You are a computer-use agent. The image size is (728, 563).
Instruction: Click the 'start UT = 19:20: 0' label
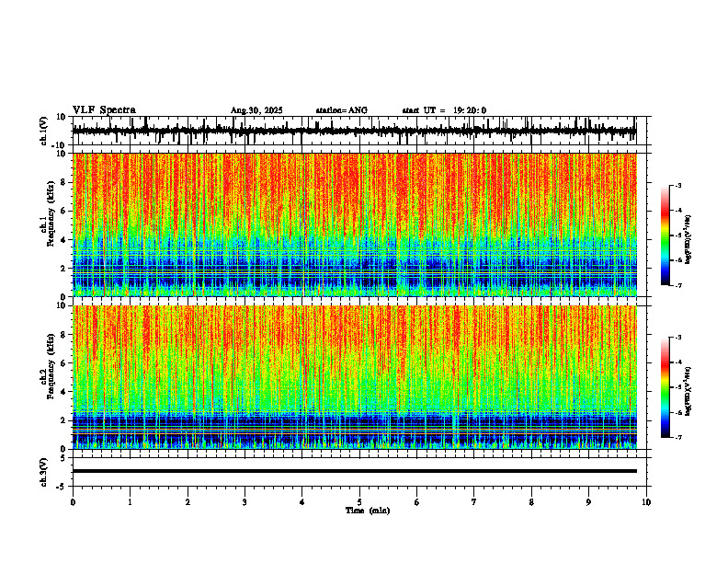(444, 110)
